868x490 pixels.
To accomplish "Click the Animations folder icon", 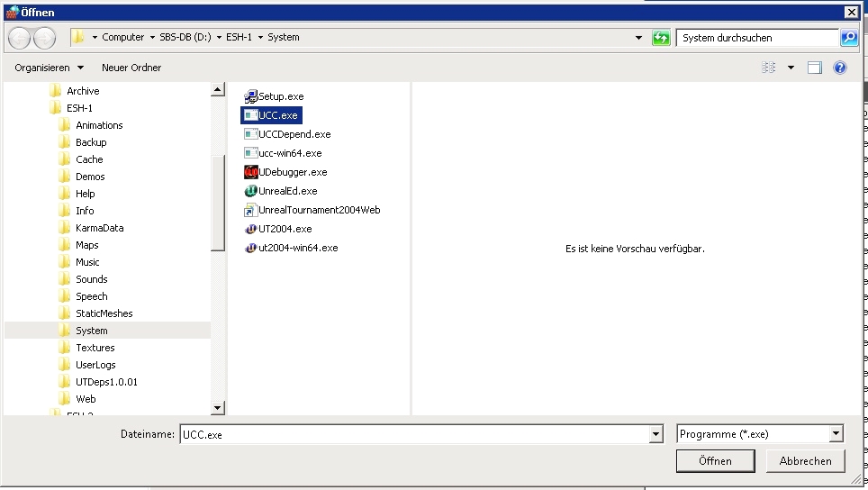I will pos(64,125).
